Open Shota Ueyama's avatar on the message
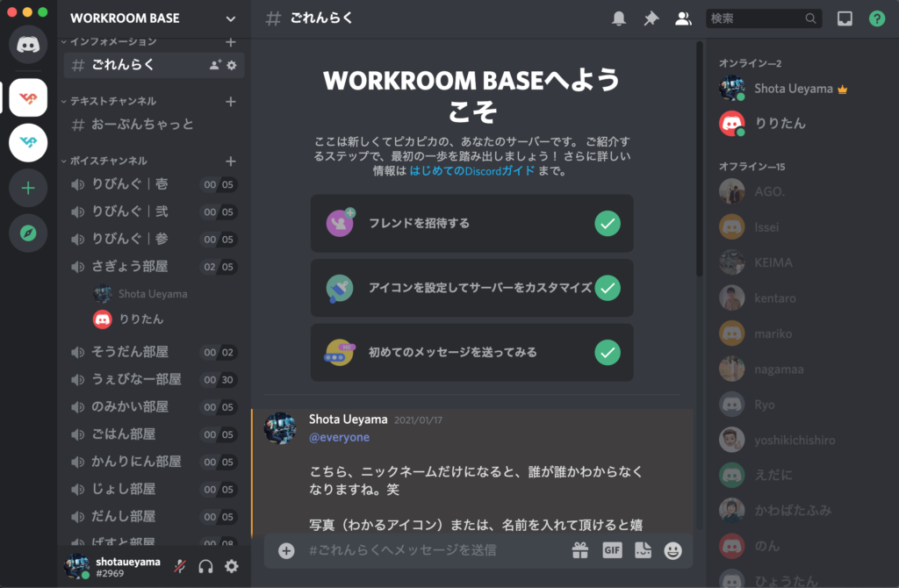Image resolution: width=899 pixels, height=588 pixels. (x=280, y=428)
